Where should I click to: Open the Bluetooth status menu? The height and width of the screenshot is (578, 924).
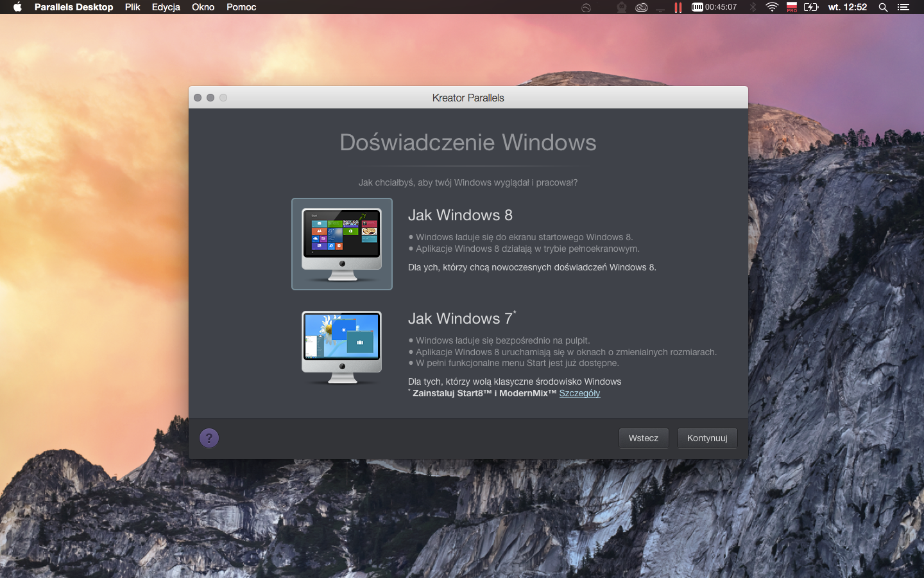(753, 7)
